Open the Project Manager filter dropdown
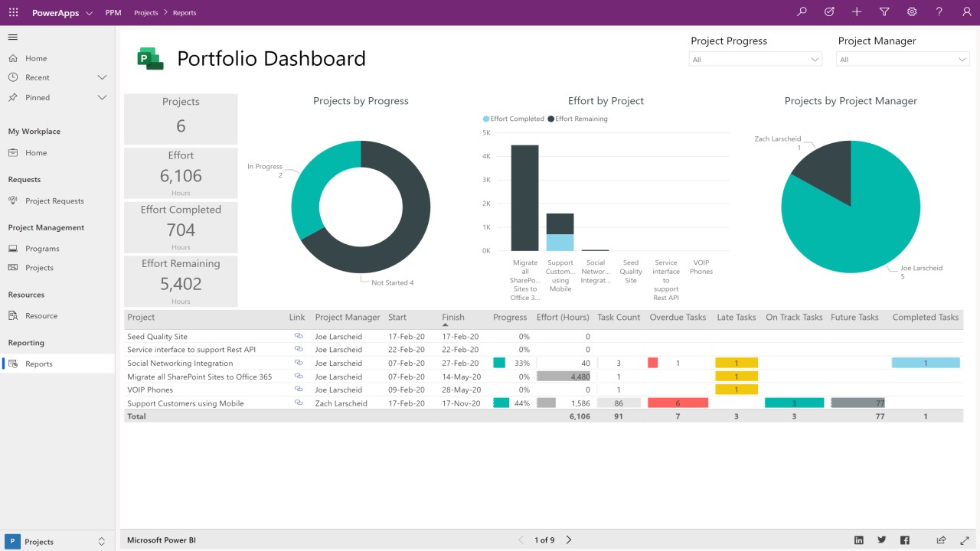980x551 pixels. (903, 60)
